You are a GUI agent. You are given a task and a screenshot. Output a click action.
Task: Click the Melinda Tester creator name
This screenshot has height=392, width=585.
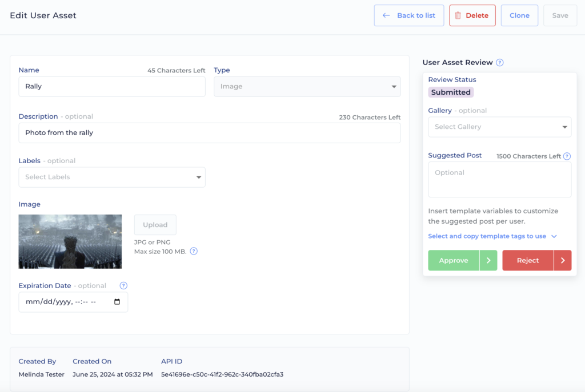[41, 374]
